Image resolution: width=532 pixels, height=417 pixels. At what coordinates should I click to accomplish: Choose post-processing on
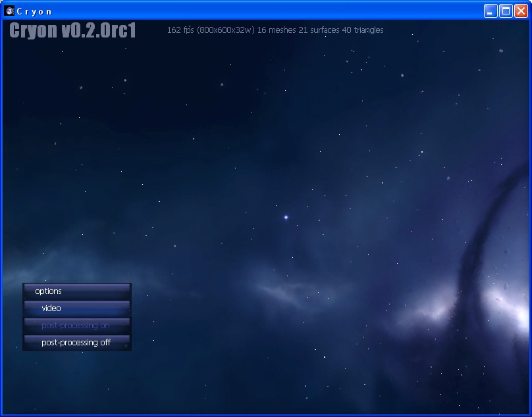77,326
